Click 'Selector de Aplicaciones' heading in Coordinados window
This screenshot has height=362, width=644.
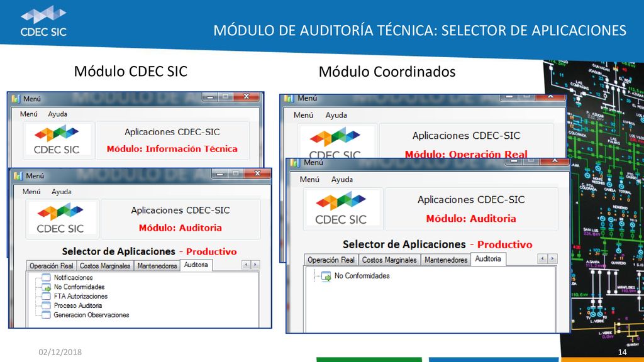pyautogui.click(x=404, y=244)
